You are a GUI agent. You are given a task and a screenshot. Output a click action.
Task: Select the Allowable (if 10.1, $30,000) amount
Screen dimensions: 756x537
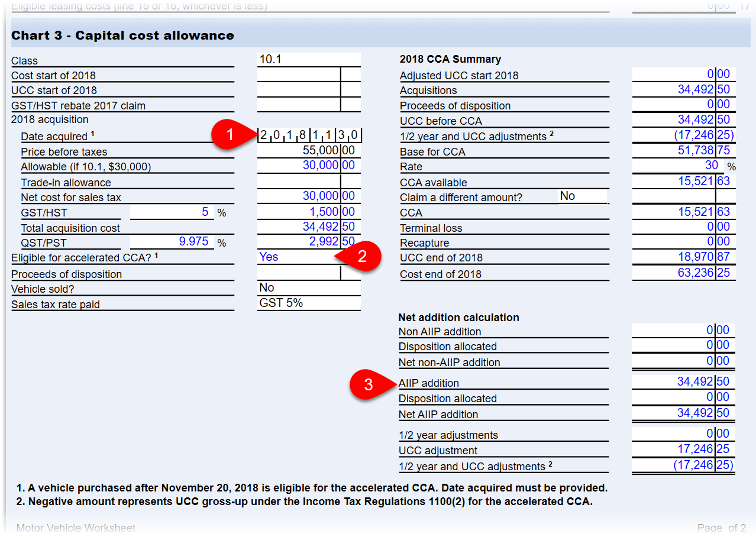309,166
